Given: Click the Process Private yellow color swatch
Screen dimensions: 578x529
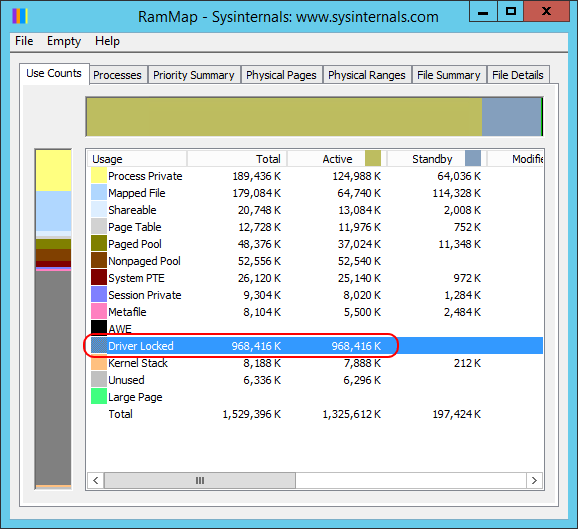Looking at the screenshot, I should click(x=99, y=176).
